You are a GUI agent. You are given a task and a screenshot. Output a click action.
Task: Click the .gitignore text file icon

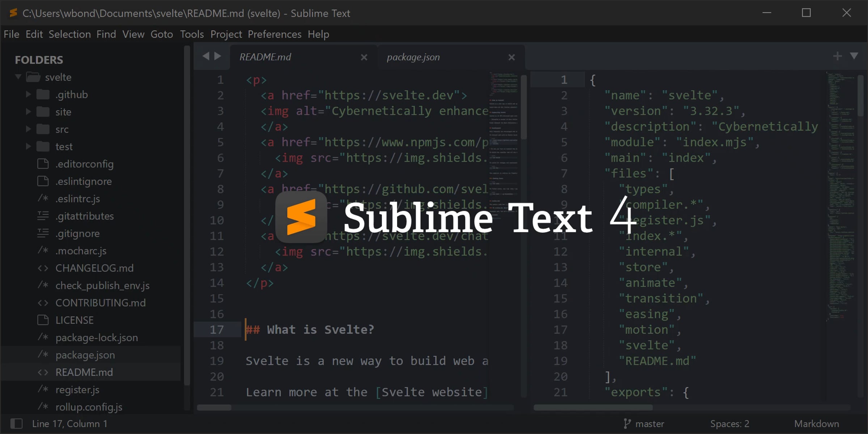tap(43, 233)
